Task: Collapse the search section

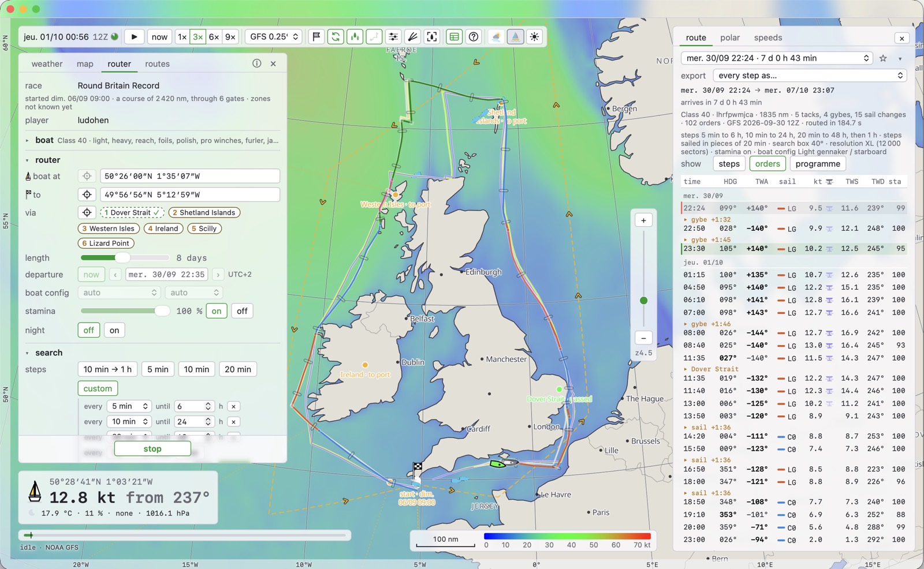Action: pyautogui.click(x=27, y=353)
